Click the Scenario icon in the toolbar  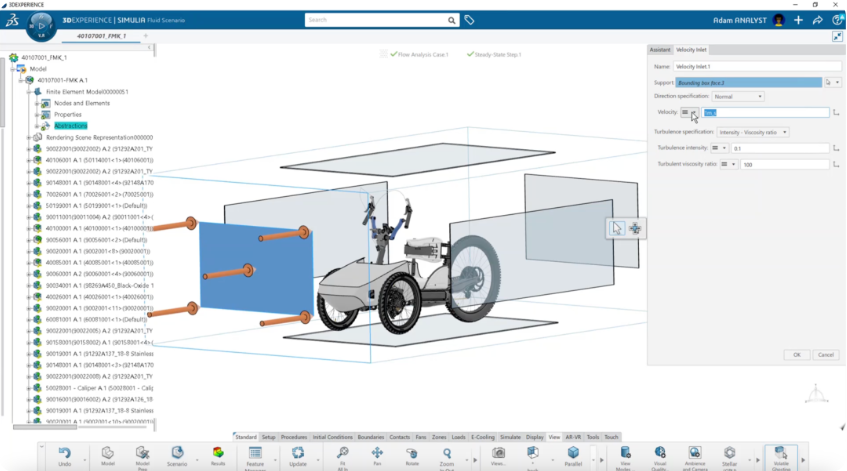tap(177, 453)
